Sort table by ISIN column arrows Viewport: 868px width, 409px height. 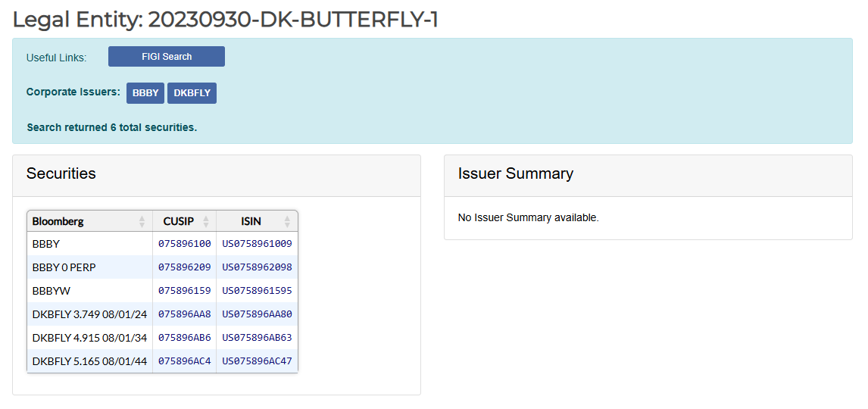coord(287,221)
